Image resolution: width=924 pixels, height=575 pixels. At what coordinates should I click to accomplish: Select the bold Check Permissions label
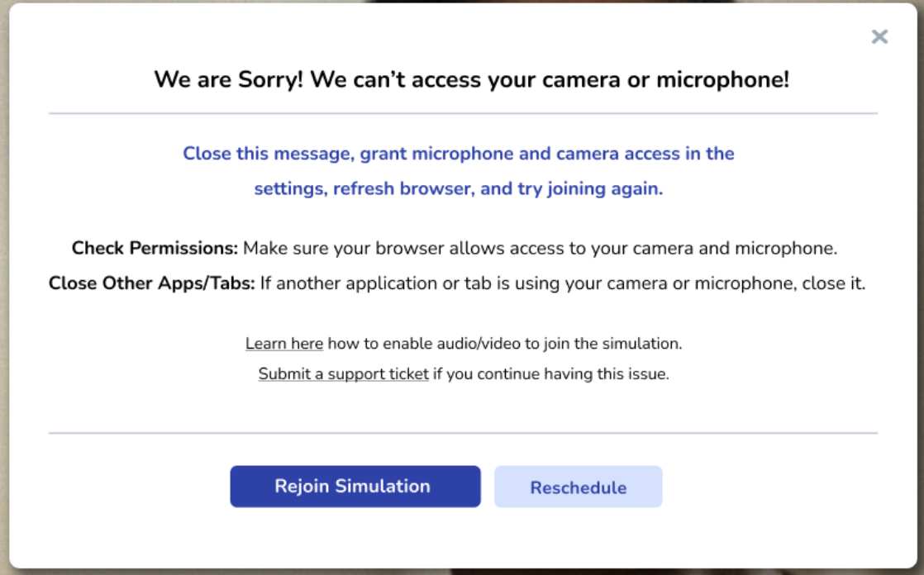(155, 249)
